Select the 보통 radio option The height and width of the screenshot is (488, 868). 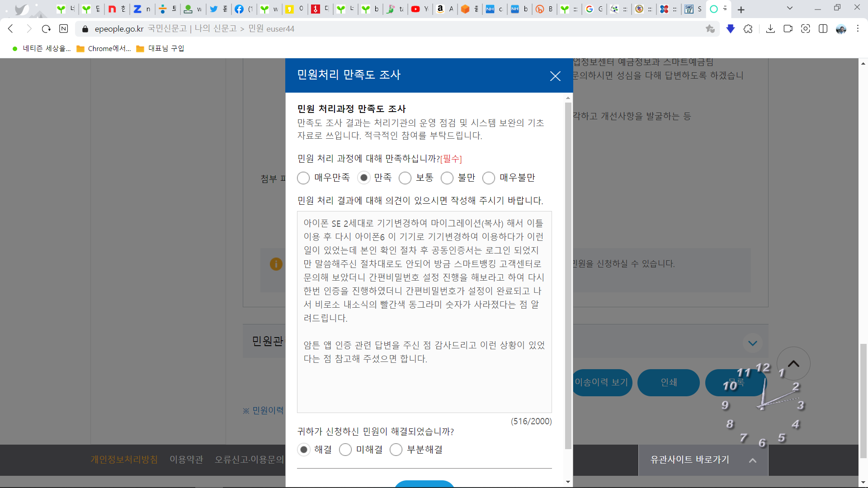coord(405,178)
